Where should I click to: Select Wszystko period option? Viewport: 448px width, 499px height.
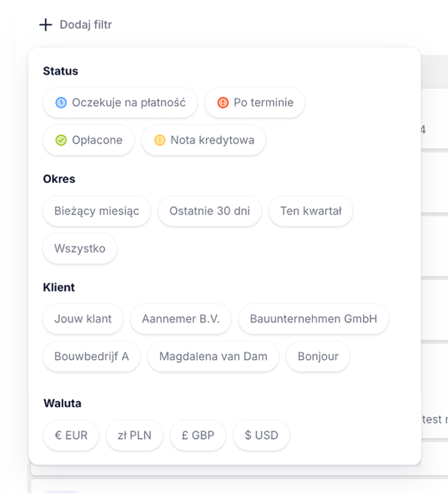(x=80, y=249)
